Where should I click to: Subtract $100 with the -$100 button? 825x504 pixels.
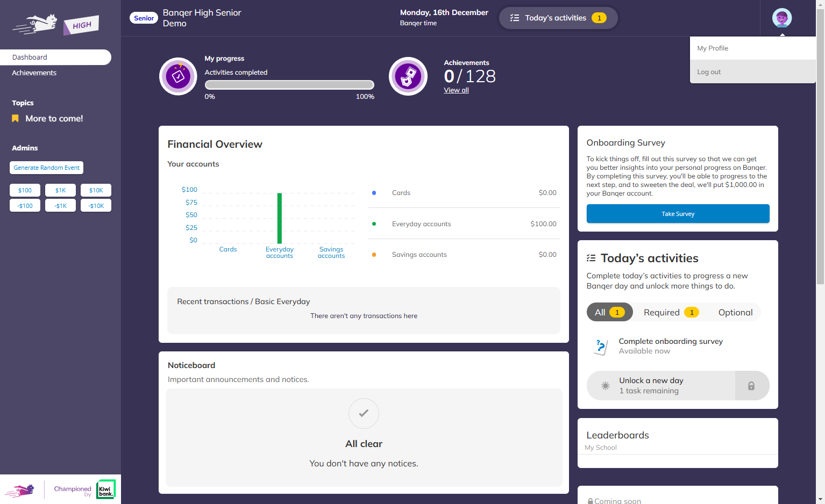25,206
